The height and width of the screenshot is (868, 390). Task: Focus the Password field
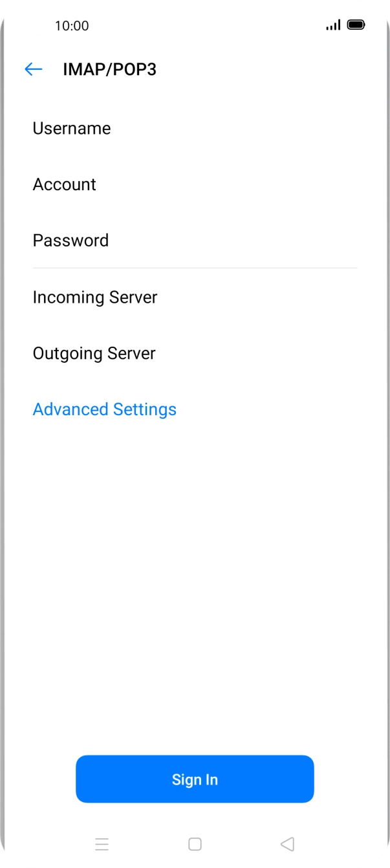pyautogui.click(x=194, y=240)
